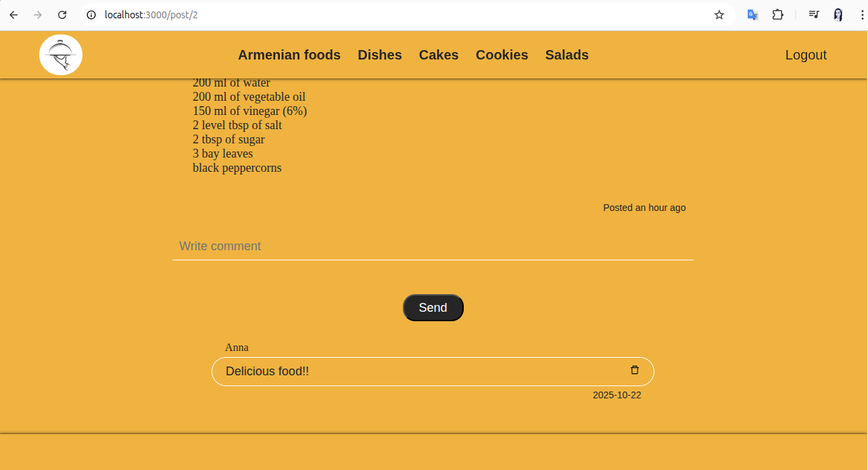
Task: Open the Dishes category
Action: coord(380,55)
